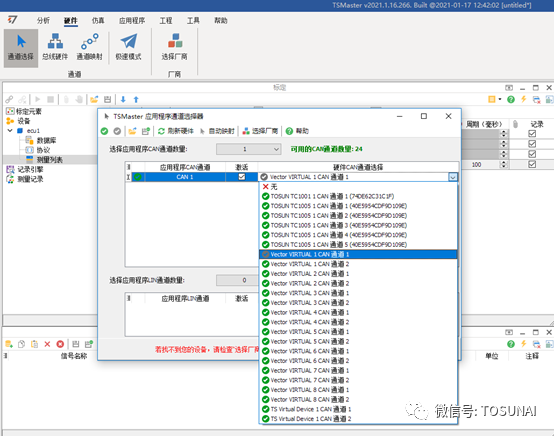Click 选择厂商 in dialog toolbar
Viewport: 554px width, 436px height.
point(260,131)
